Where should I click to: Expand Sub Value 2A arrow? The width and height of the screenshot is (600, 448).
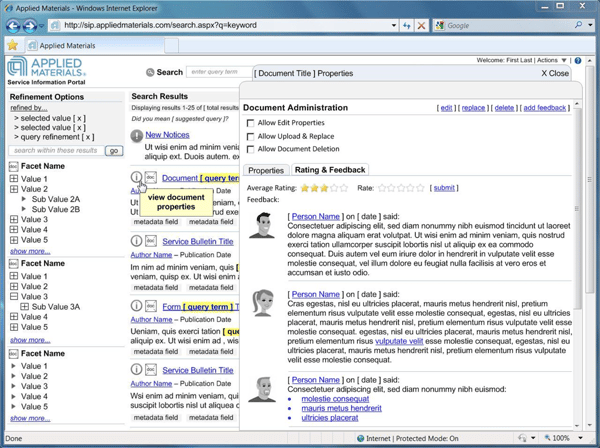(24, 199)
